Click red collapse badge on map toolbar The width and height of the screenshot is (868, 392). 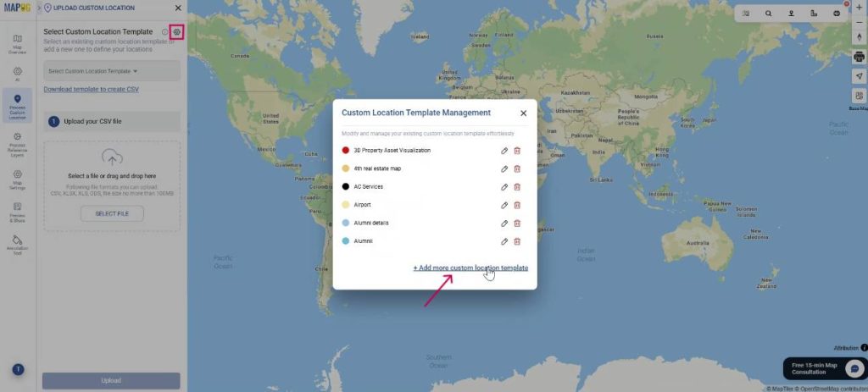click(x=847, y=4)
